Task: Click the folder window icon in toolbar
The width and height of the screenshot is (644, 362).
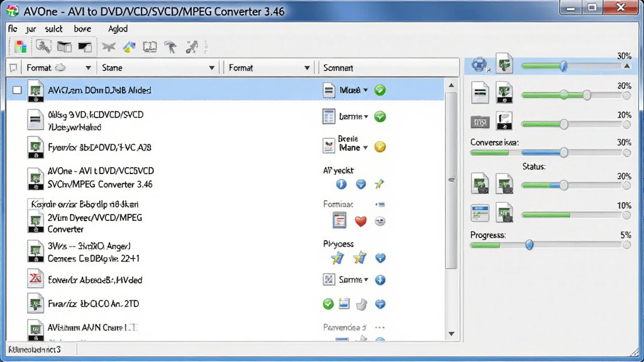Action: (x=64, y=47)
